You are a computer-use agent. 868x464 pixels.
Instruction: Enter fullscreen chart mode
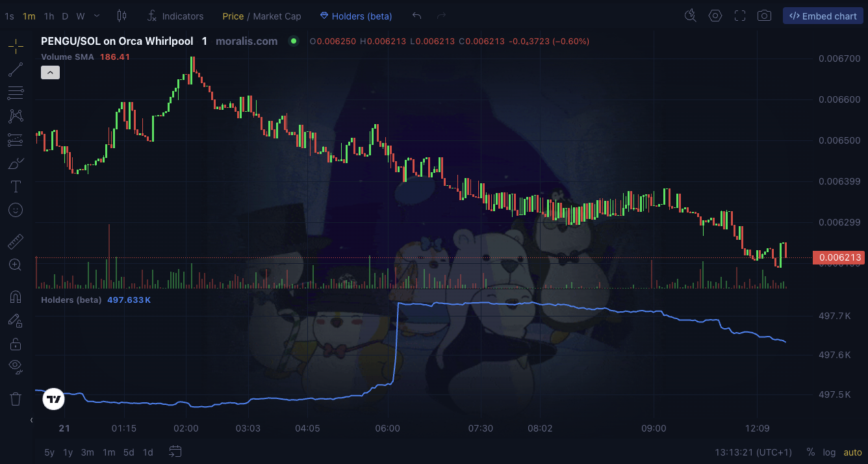pos(740,16)
